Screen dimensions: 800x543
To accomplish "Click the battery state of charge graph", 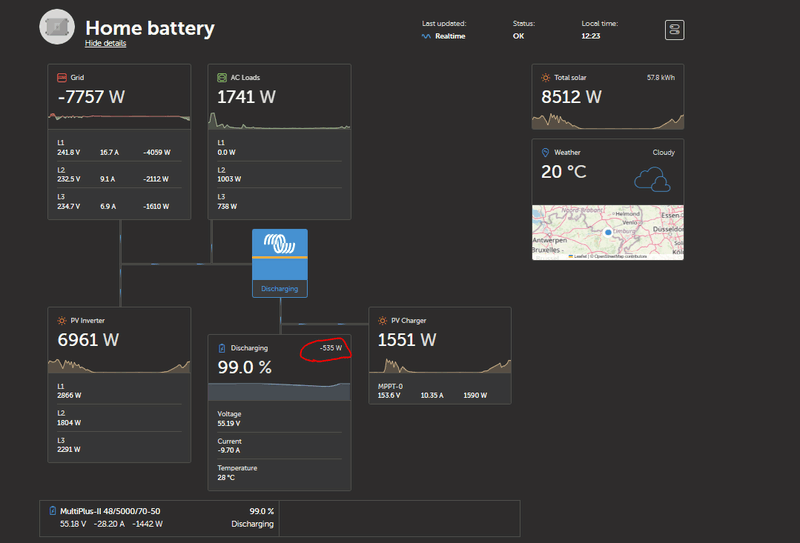I will (280, 391).
